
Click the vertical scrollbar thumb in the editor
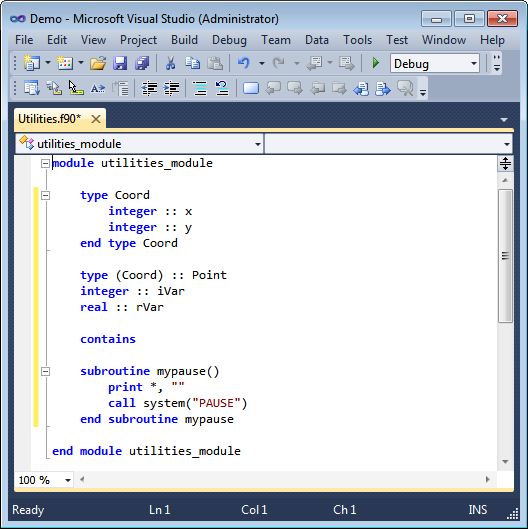coord(505,256)
